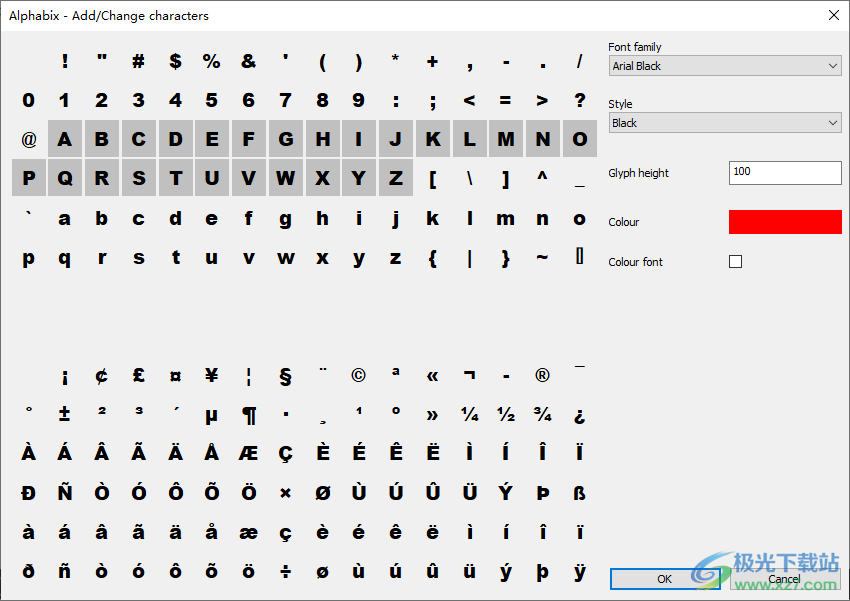Select the lowercase z glyph

point(396,257)
